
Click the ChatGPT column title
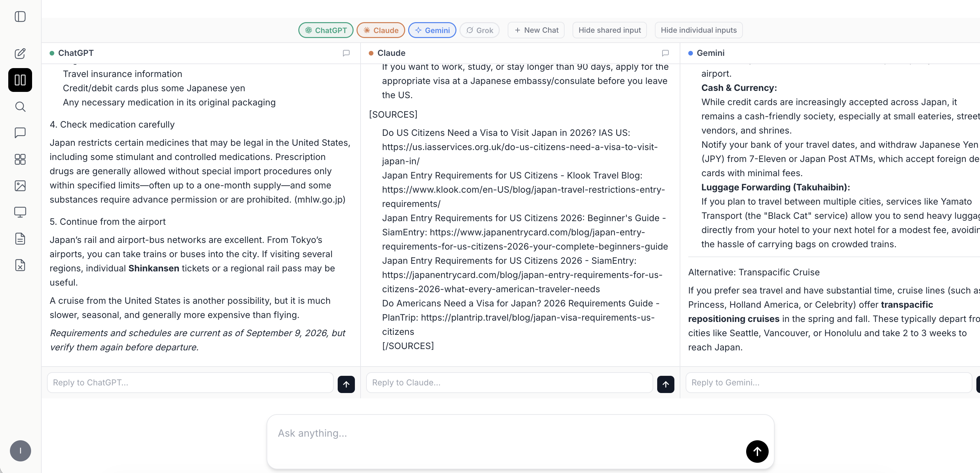tap(76, 53)
